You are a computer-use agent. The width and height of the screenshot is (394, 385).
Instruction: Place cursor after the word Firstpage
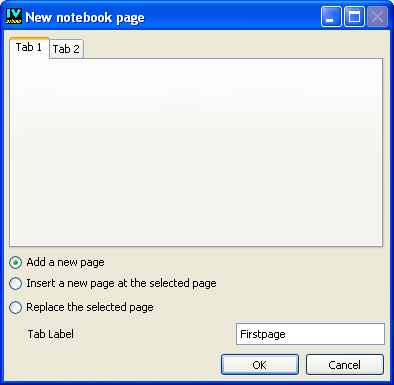pos(286,334)
